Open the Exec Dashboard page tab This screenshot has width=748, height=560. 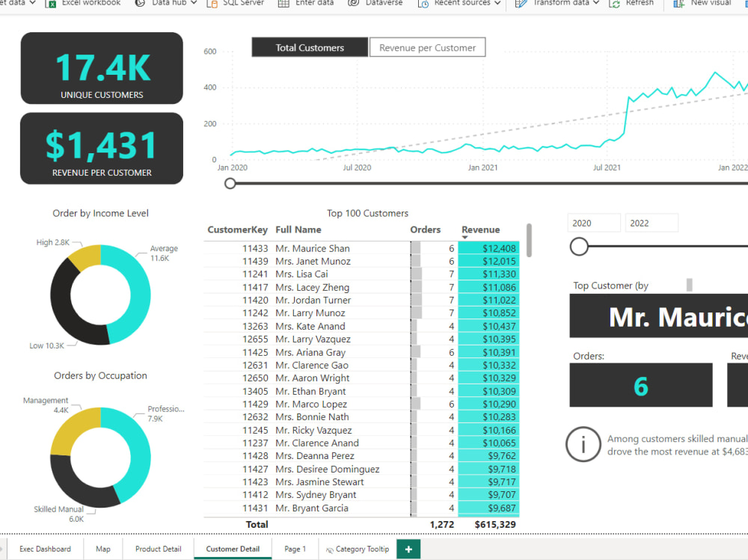click(45, 549)
